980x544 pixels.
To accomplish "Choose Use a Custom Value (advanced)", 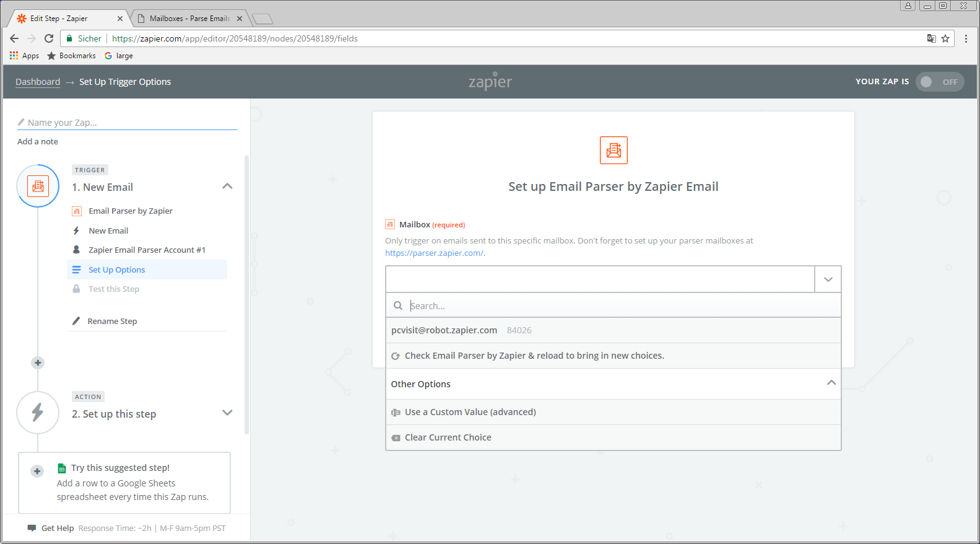I will 614,412.
